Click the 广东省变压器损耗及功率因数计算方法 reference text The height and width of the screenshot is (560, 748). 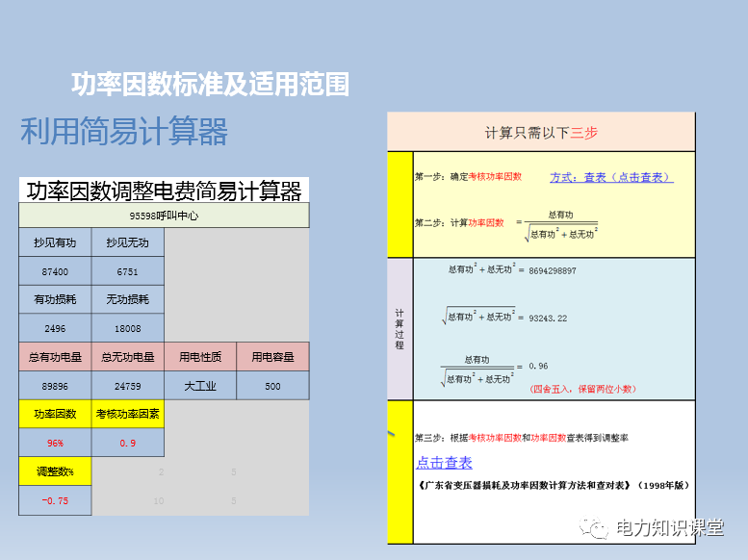pyautogui.click(x=554, y=485)
